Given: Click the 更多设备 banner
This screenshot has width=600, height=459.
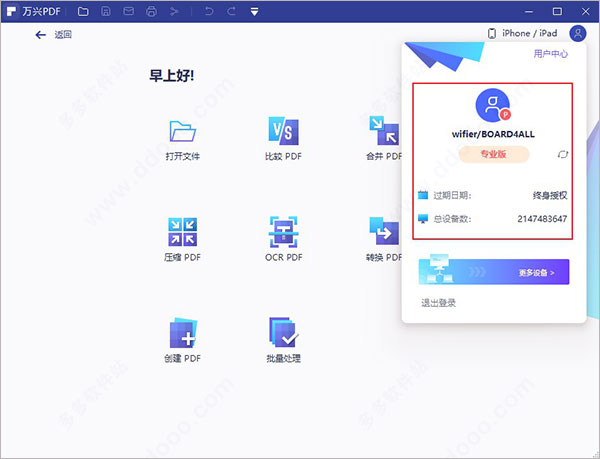Looking at the screenshot, I should [x=494, y=272].
